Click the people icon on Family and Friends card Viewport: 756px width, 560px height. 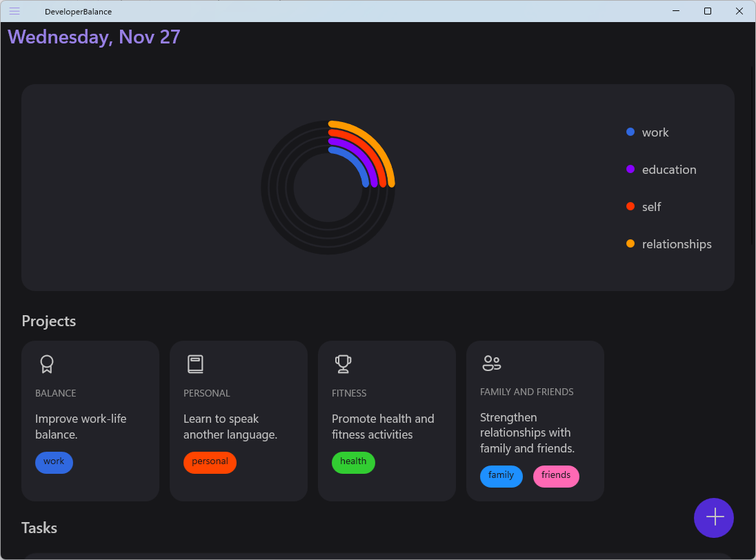pos(491,363)
